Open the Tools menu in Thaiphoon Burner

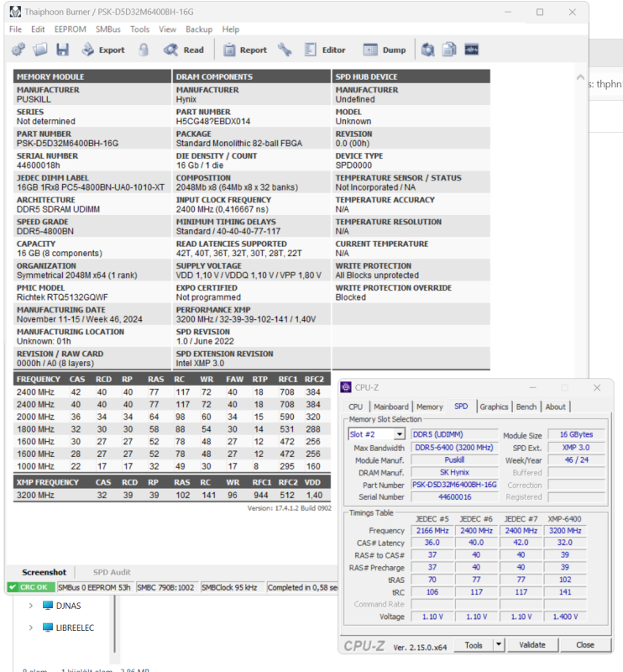click(139, 29)
